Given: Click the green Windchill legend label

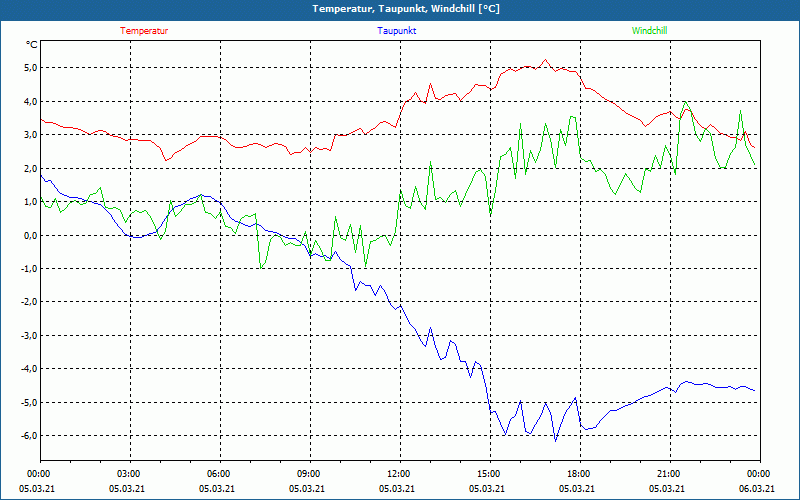Looking at the screenshot, I should (649, 31).
